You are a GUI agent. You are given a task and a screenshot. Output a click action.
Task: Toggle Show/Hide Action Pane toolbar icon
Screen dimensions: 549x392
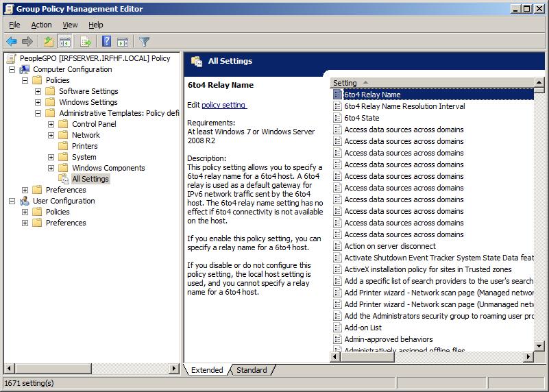pos(123,42)
